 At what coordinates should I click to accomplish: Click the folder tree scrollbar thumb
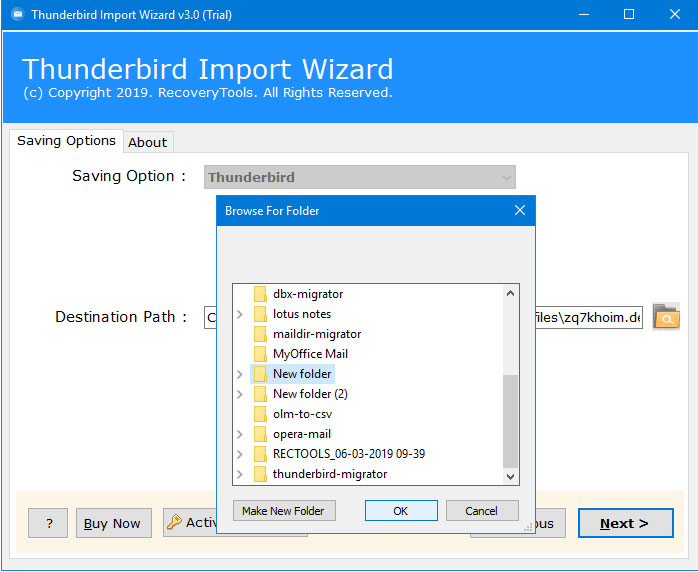[510, 422]
